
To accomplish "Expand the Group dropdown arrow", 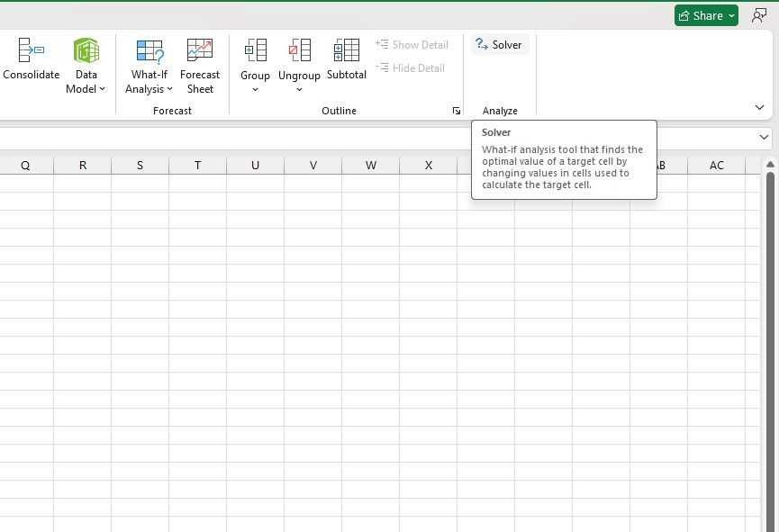I will coord(255,89).
